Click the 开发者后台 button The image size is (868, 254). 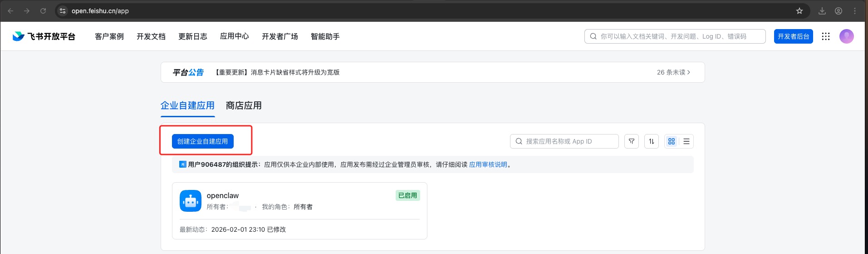[x=794, y=36]
